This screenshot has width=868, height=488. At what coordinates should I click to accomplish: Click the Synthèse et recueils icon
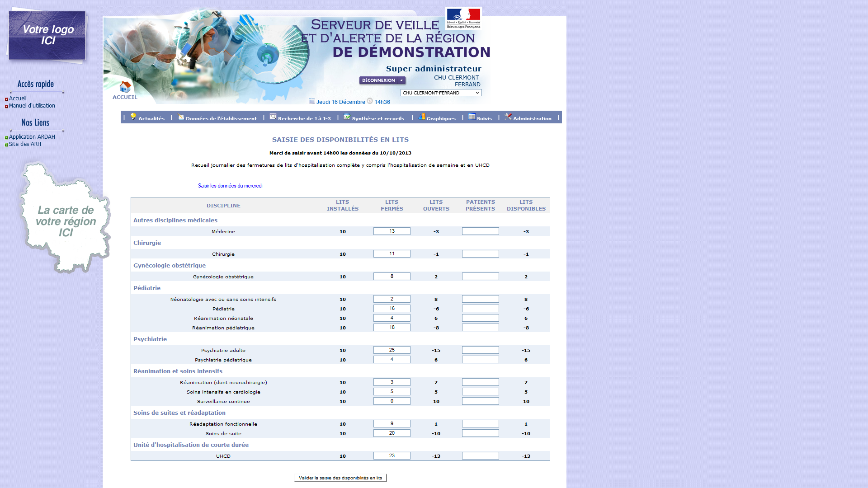coord(347,117)
